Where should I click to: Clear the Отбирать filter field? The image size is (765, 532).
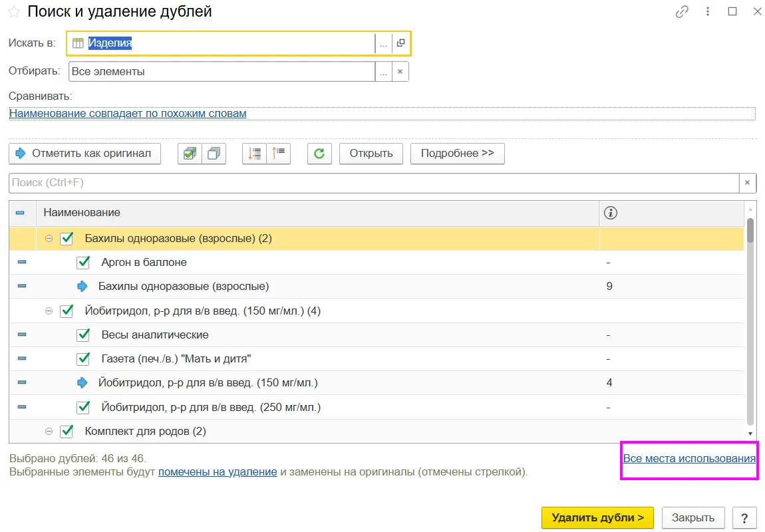(x=400, y=72)
